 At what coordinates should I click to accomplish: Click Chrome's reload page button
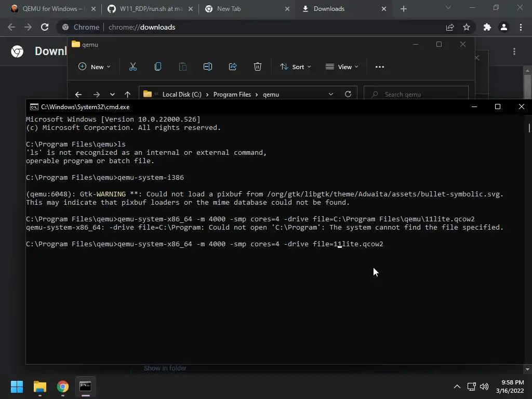tap(45, 27)
